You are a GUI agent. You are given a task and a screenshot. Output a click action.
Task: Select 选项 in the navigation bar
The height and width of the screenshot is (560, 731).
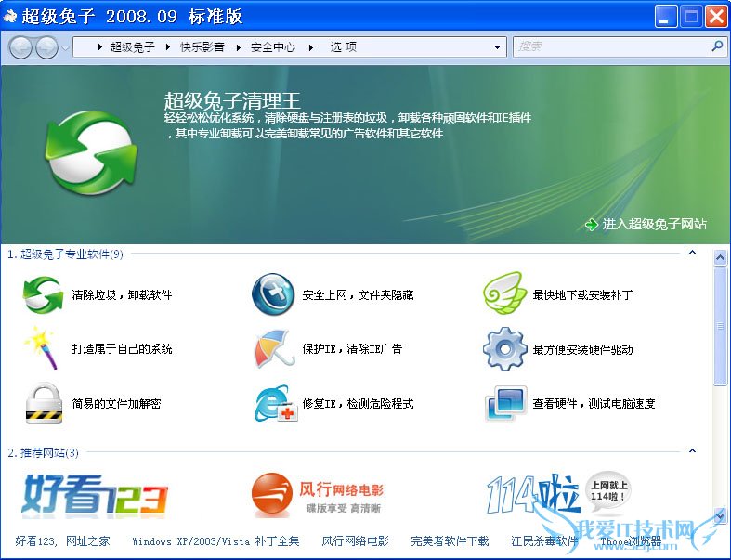point(344,47)
